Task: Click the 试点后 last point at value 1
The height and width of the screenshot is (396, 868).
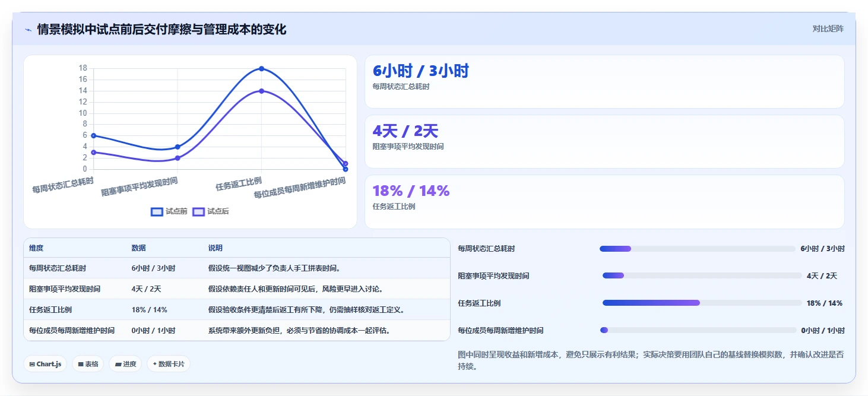Action: click(346, 163)
